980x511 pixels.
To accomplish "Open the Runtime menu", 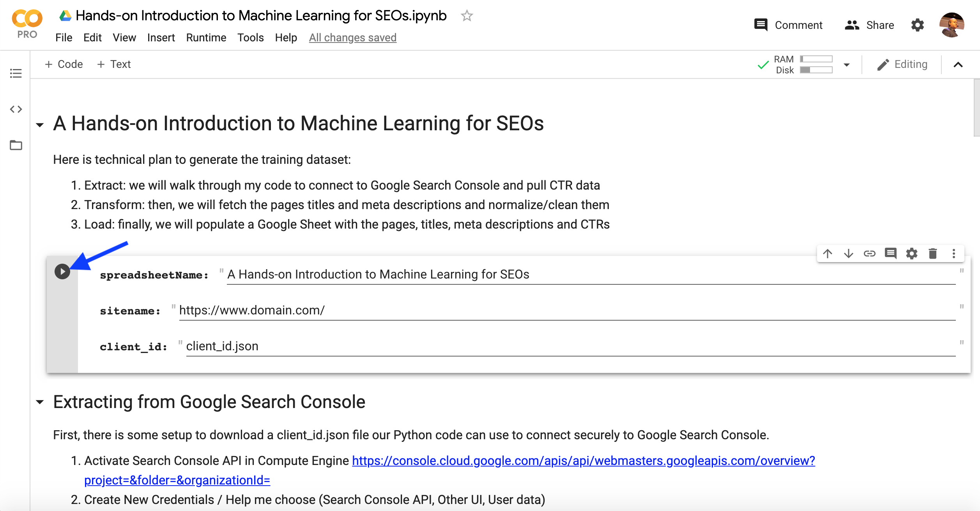I will [206, 38].
